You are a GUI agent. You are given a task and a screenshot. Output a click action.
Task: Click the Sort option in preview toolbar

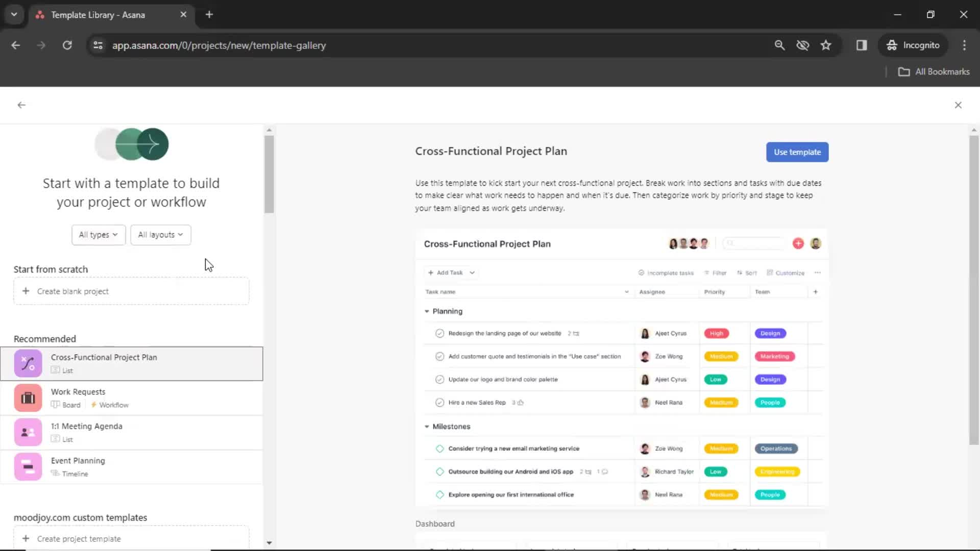[x=747, y=273]
